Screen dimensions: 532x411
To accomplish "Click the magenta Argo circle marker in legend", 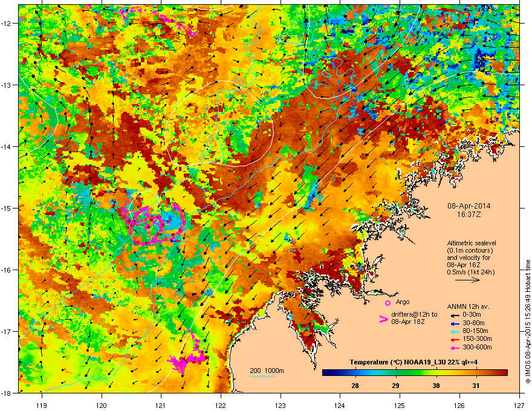I will [388, 303].
